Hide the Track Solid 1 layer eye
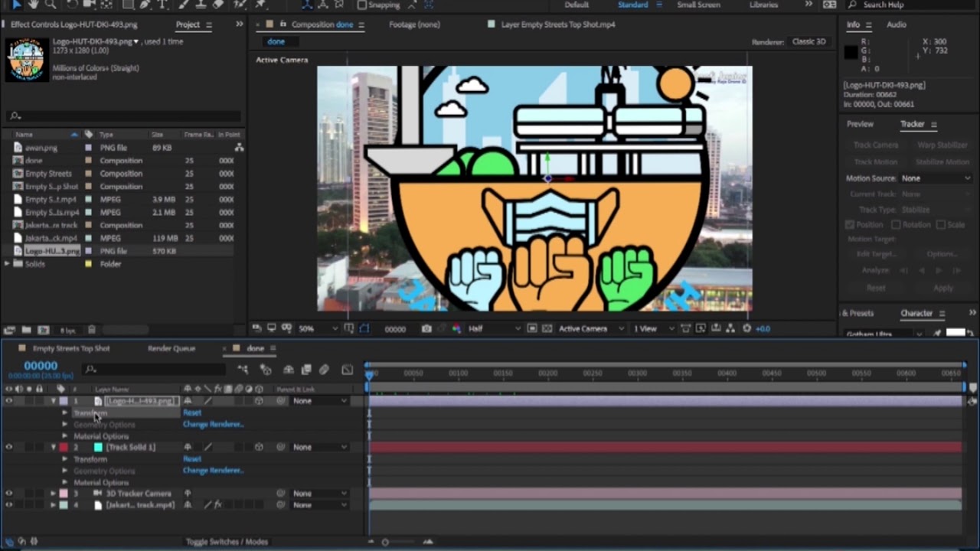 9,447
